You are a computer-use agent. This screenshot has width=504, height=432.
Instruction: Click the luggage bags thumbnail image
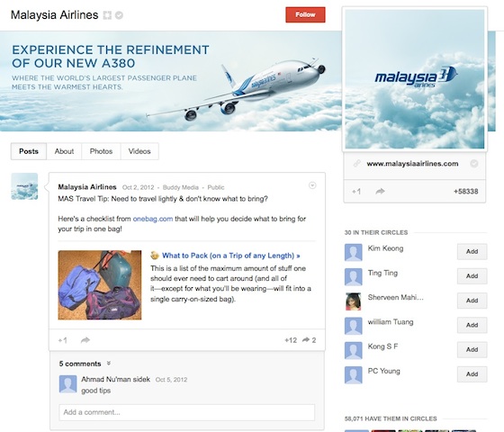[100, 284]
